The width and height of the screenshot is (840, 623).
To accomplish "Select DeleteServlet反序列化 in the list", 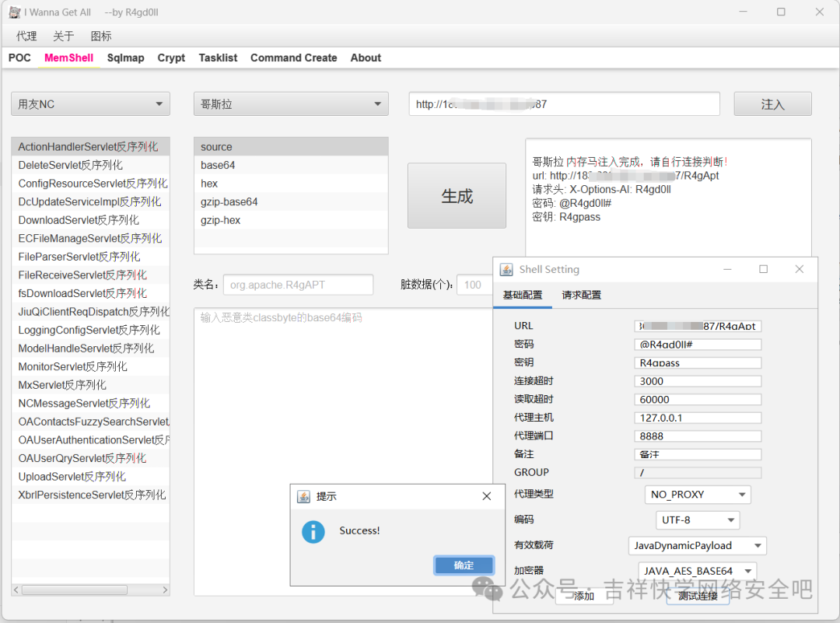I will (x=90, y=165).
